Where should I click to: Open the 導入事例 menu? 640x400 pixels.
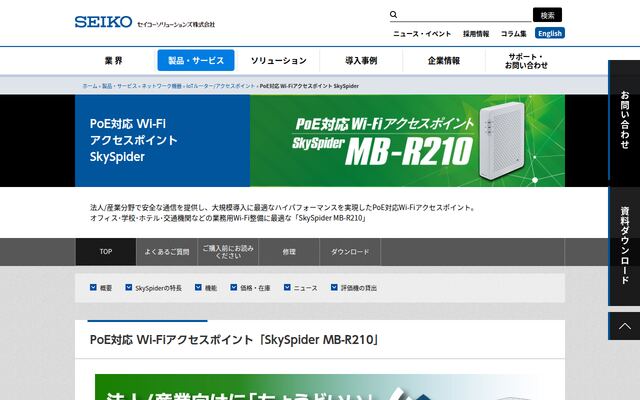pyautogui.click(x=361, y=60)
